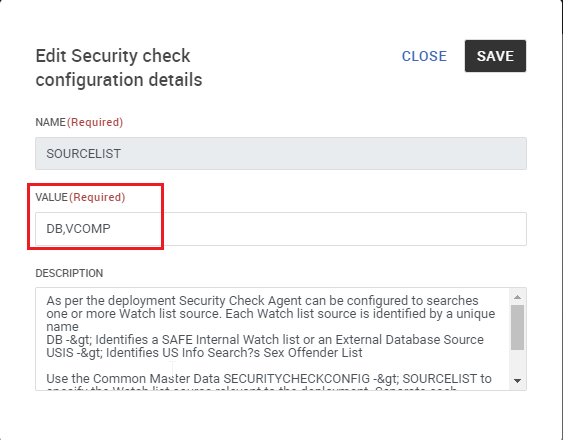Click the description's down scroll arrow
The width and height of the screenshot is (563, 440).
[x=517, y=381]
